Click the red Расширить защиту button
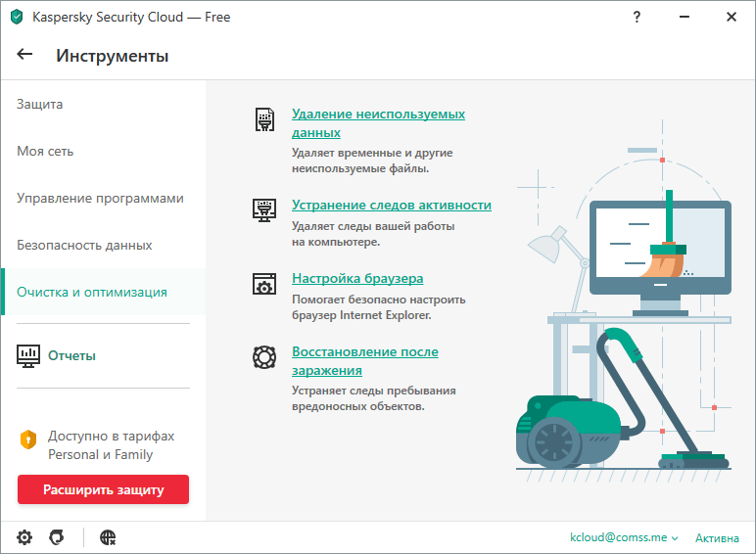 point(103,489)
